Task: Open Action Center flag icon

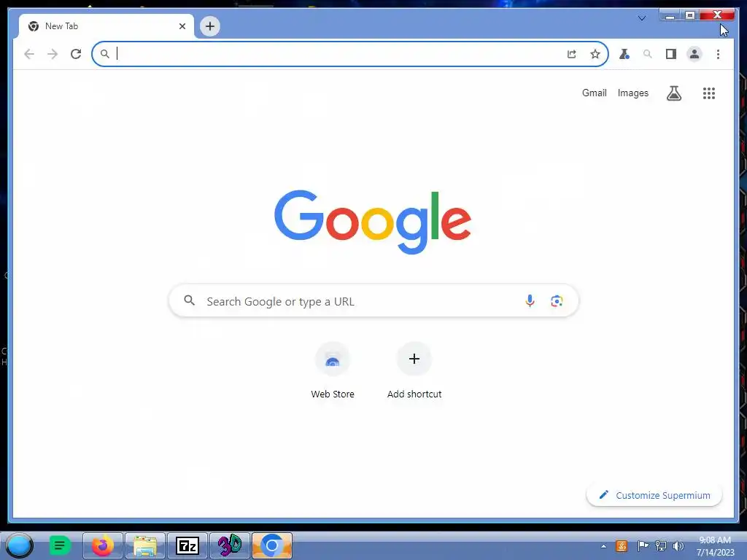Action: (643, 545)
